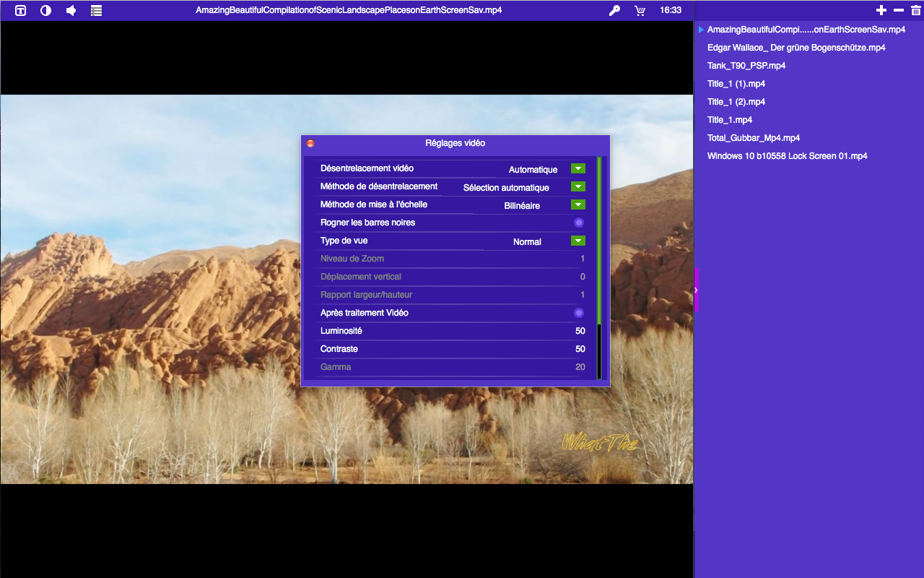
Task: Select 'Tank_T90_PSP.mp4' in playlist
Action: point(746,66)
